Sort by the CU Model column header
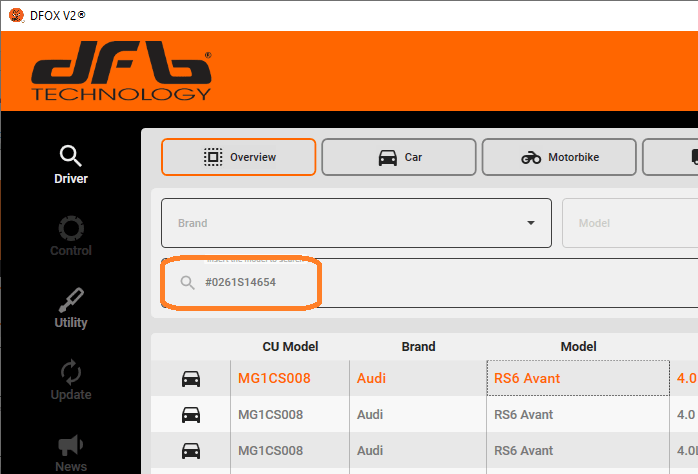Image resolution: width=698 pixels, height=474 pixels. point(290,347)
